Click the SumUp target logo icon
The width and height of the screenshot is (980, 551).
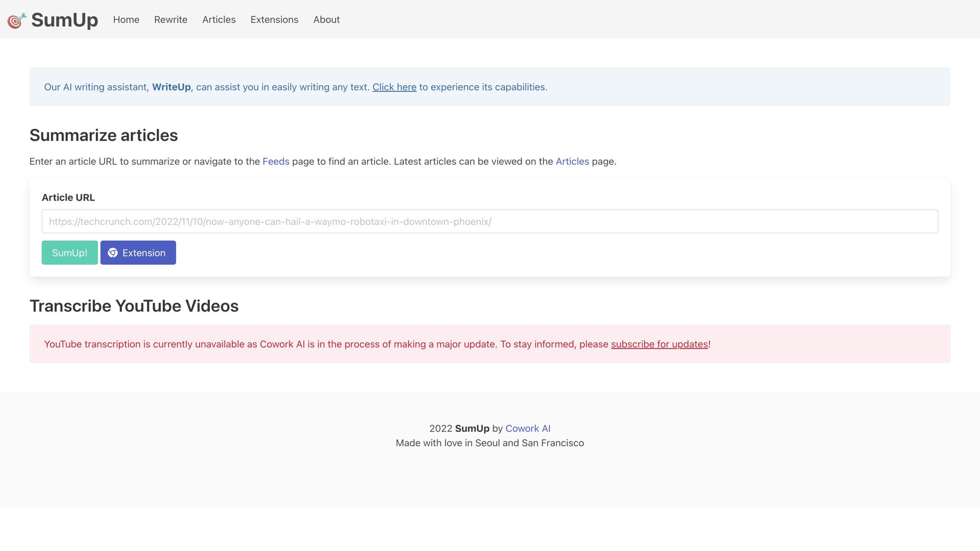(17, 20)
